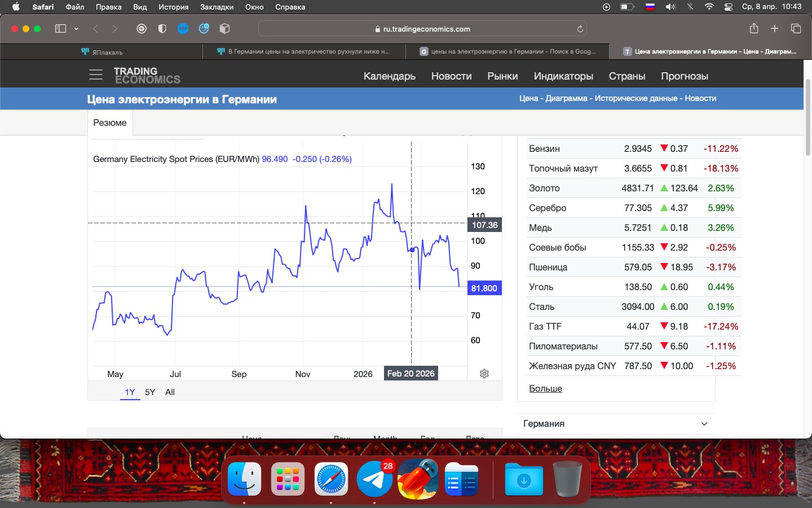Reload the page in address bar
Image resolution: width=812 pixels, height=508 pixels.
(580, 29)
